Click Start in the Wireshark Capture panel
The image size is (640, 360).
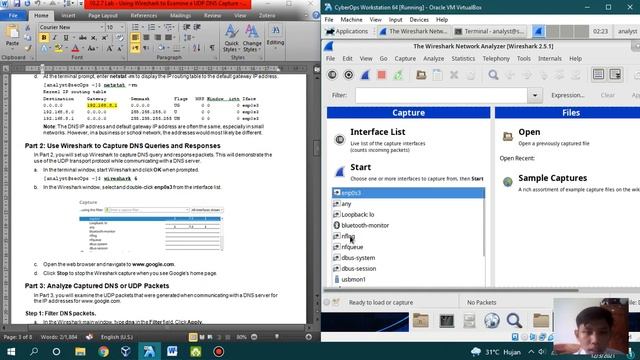pos(360,167)
